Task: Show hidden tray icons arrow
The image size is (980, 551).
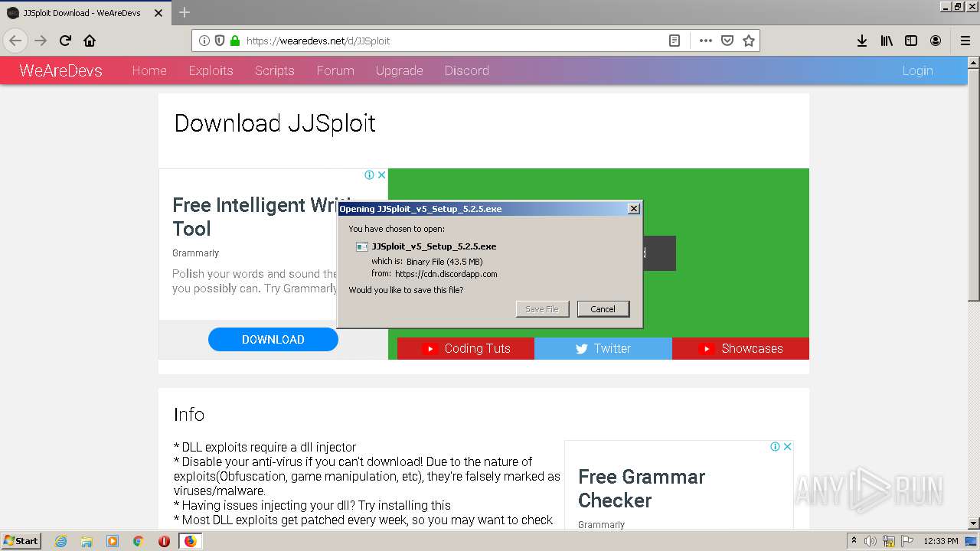Action: [x=854, y=541]
